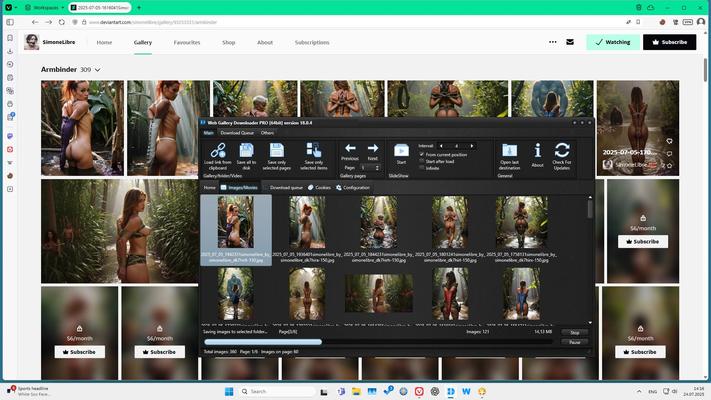Select the Images/Movies tab

click(x=239, y=187)
